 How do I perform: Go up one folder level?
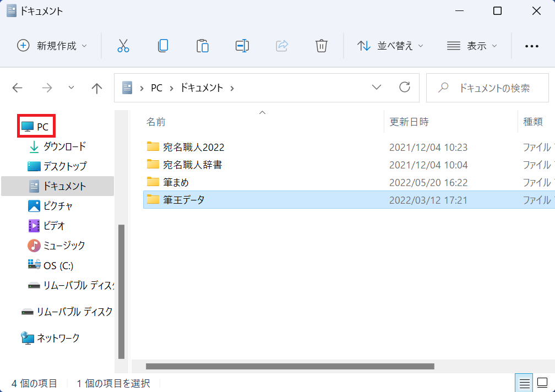click(97, 88)
